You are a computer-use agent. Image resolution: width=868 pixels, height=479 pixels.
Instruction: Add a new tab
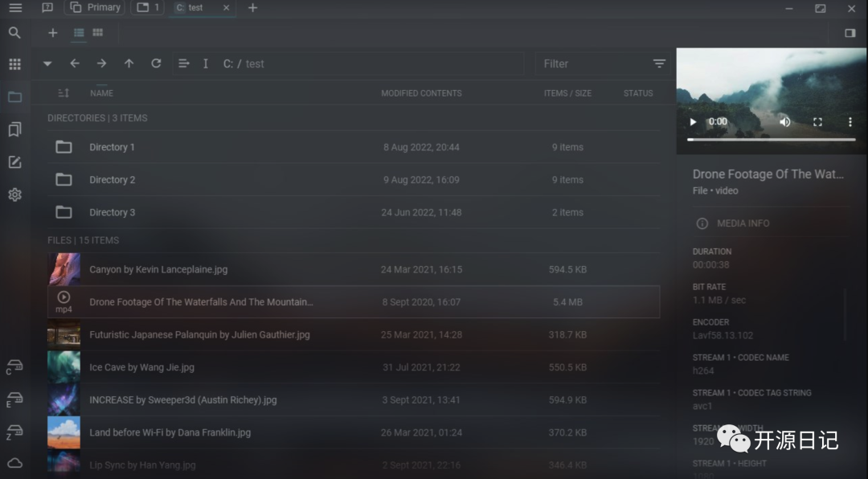tap(253, 8)
